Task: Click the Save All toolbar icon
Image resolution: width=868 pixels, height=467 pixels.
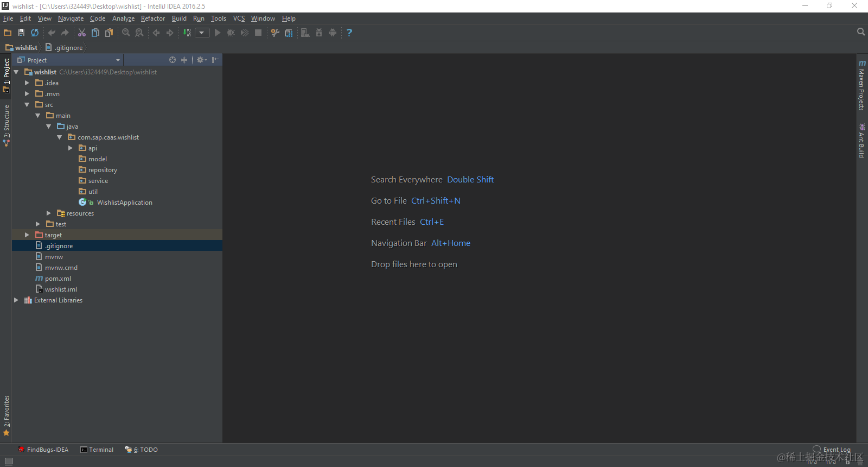Action: (21, 33)
